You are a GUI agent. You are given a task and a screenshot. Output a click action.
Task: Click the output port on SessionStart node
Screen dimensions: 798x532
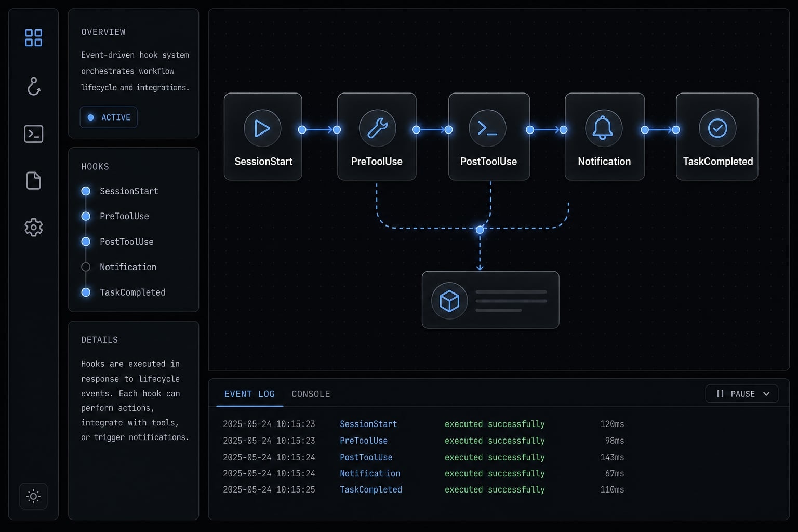pyautogui.click(x=302, y=130)
